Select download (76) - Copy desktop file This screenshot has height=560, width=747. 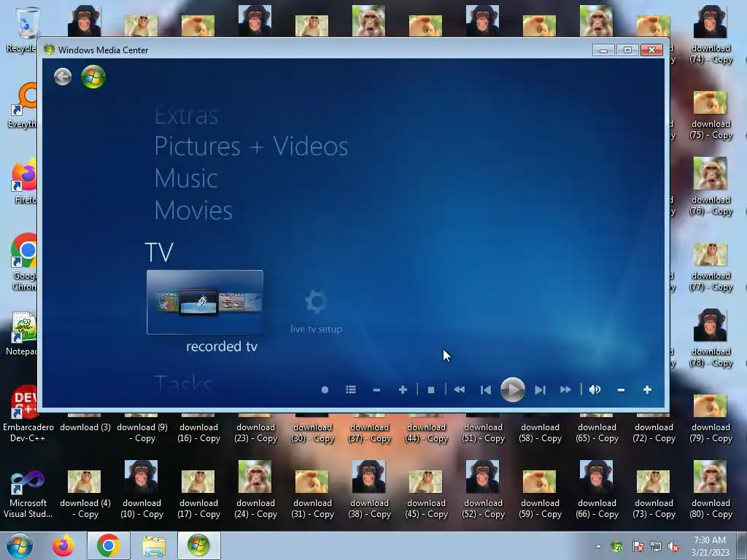[x=711, y=187]
